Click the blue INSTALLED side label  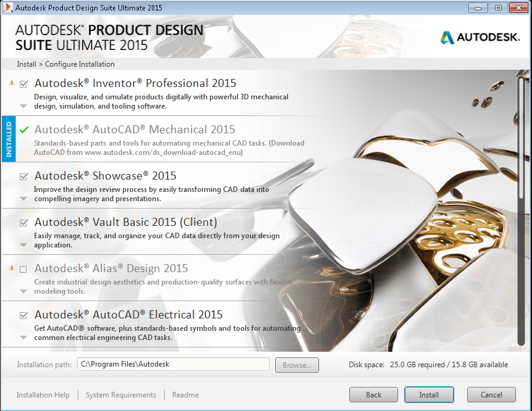pos(9,139)
